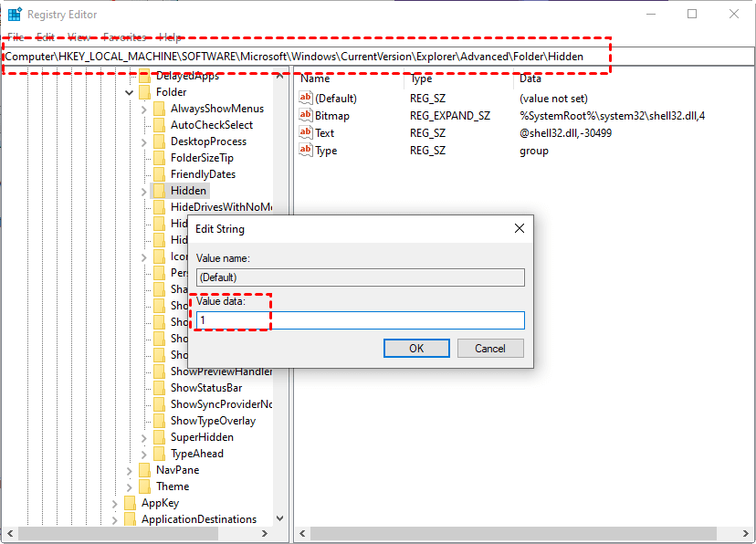Click the Theme folder icon
Image resolution: width=756 pixels, height=544 pixels.
144,486
